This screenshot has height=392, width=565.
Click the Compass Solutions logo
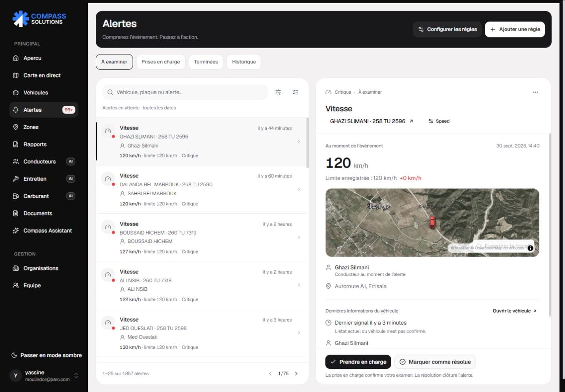coord(39,18)
